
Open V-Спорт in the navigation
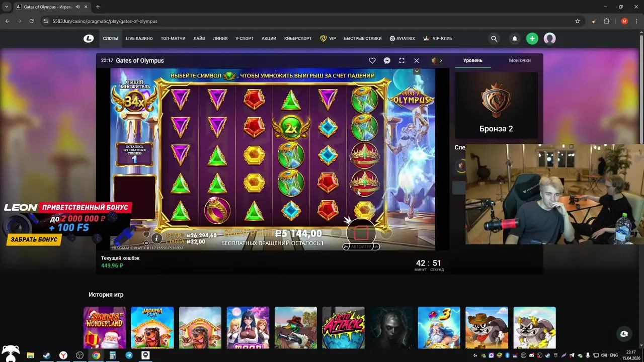[x=245, y=38]
